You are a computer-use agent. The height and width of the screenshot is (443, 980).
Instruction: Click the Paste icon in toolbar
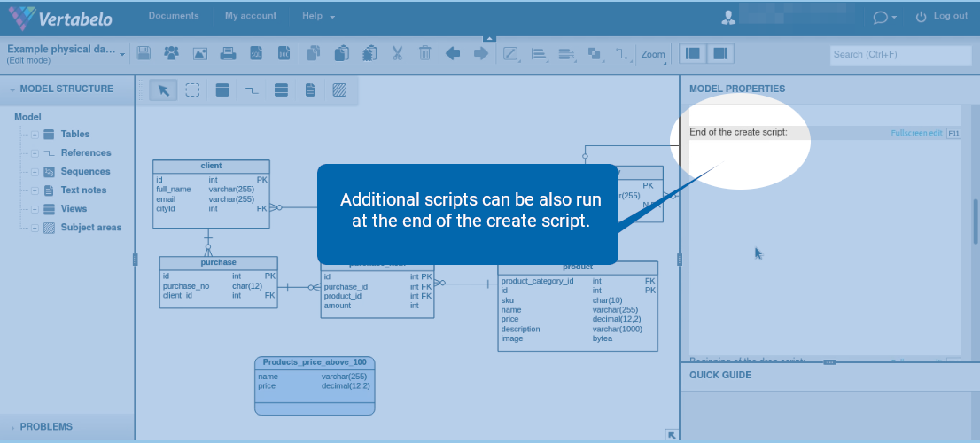(x=341, y=54)
